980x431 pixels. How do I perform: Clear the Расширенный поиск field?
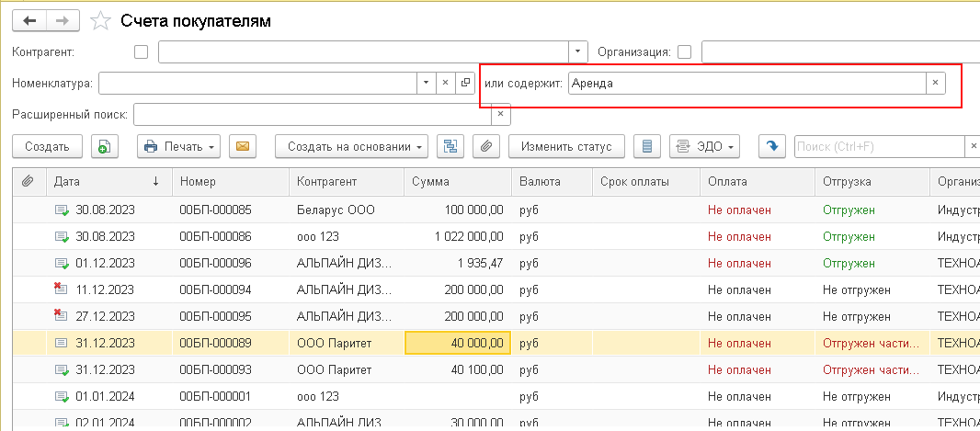(x=501, y=114)
